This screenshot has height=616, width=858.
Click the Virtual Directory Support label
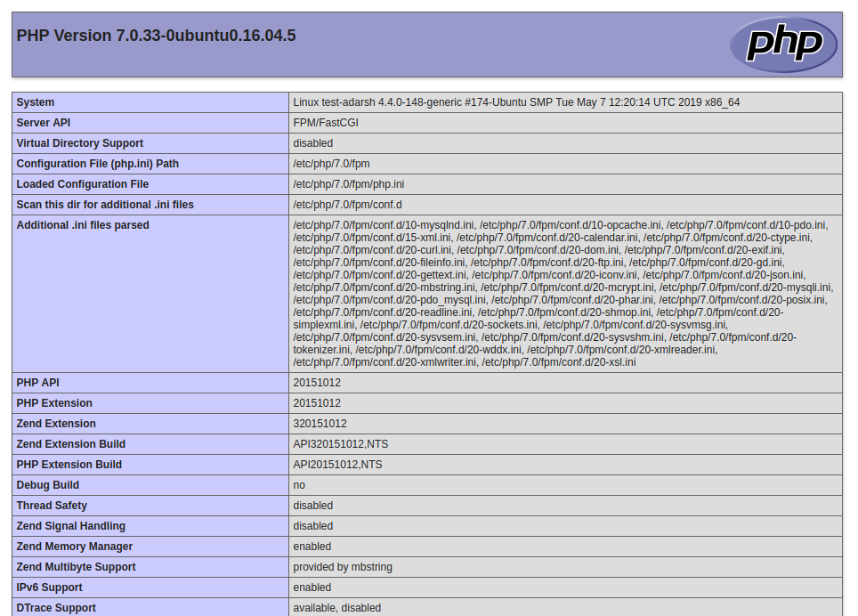79,143
